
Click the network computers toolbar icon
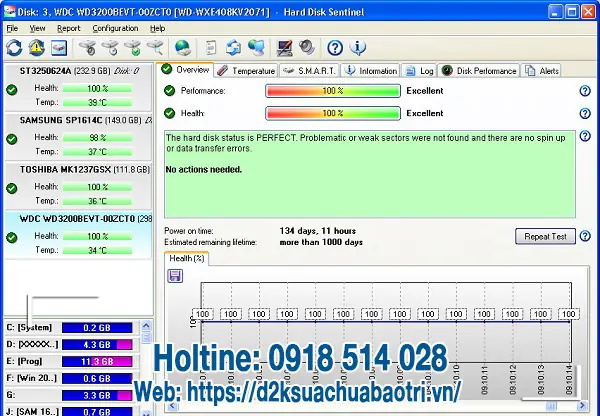[x=256, y=48]
